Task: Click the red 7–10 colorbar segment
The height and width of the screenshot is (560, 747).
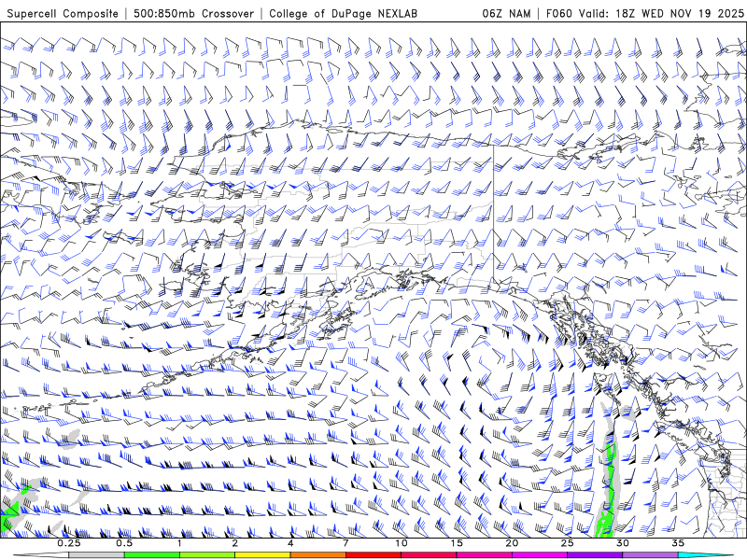Action: [x=373, y=555]
